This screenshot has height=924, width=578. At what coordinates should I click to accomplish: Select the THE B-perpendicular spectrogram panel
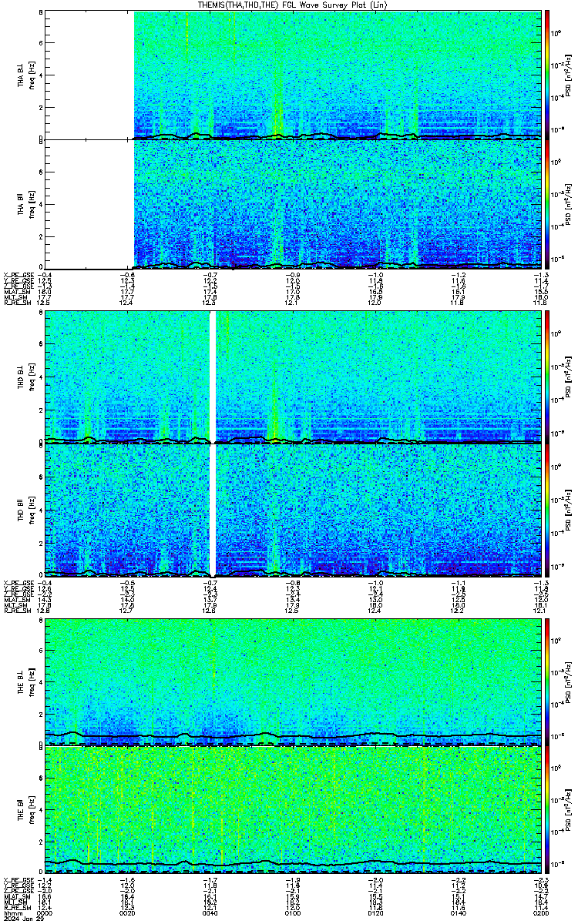pyautogui.click(x=293, y=681)
